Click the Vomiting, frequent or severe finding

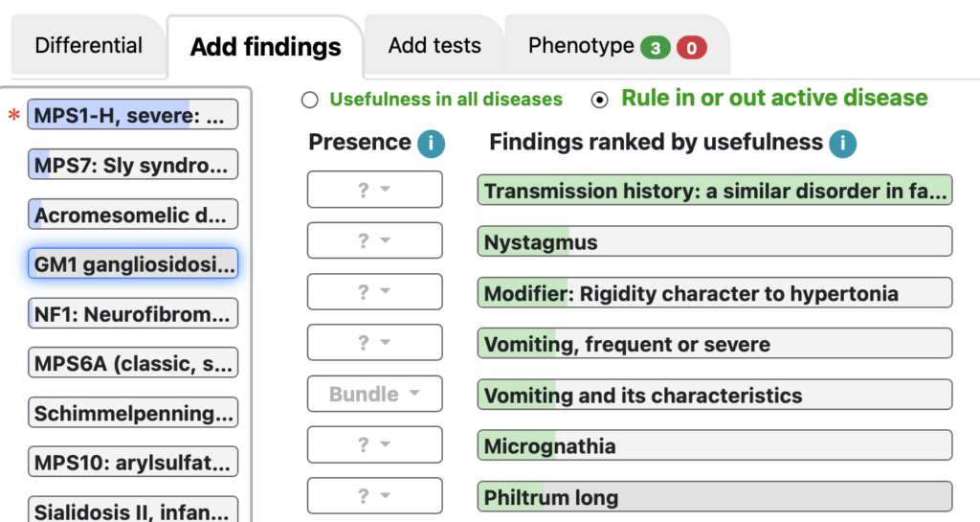pos(714,344)
